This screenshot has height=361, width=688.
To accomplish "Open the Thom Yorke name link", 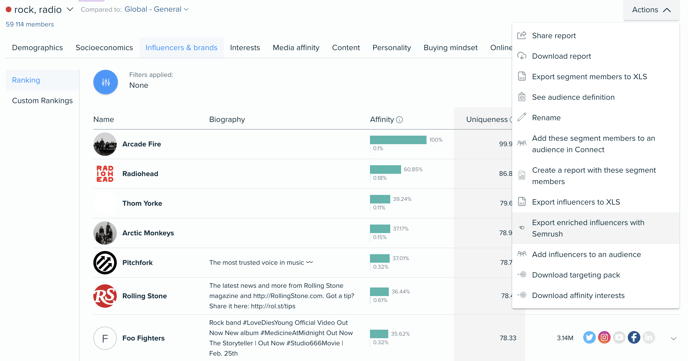I will pyautogui.click(x=142, y=203).
